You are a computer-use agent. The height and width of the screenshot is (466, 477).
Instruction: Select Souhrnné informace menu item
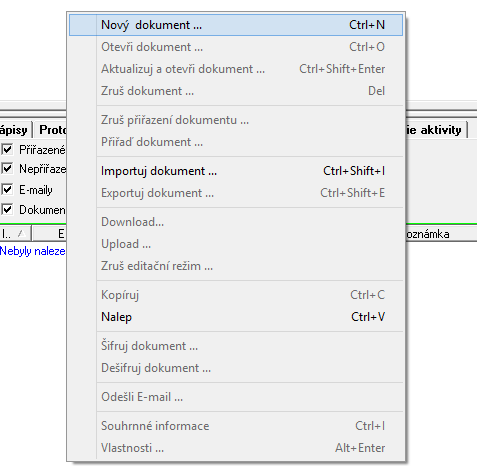pos(236,426)
